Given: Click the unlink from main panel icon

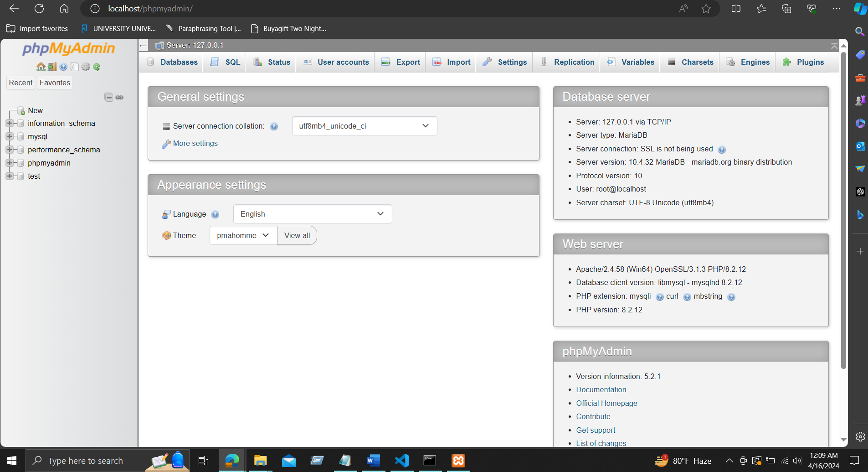Looking at the screenshot, I should pyautogui.click(x=119, y=97).
